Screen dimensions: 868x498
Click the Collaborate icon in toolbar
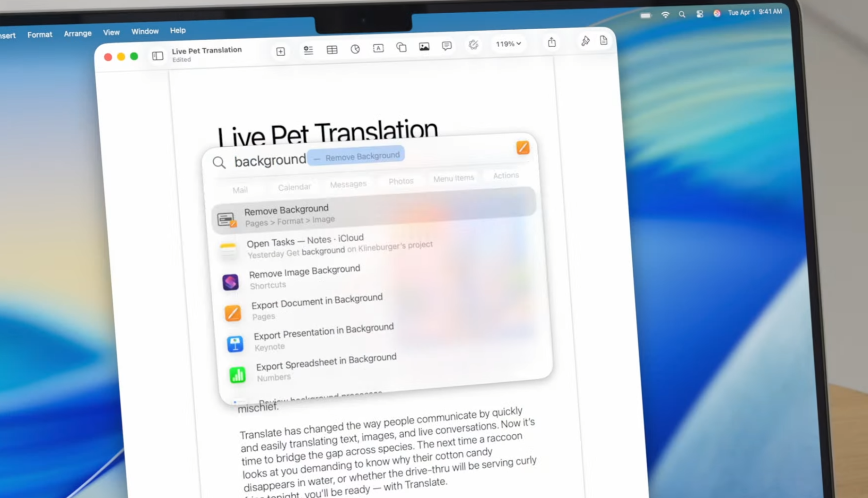tap(473, 44)
